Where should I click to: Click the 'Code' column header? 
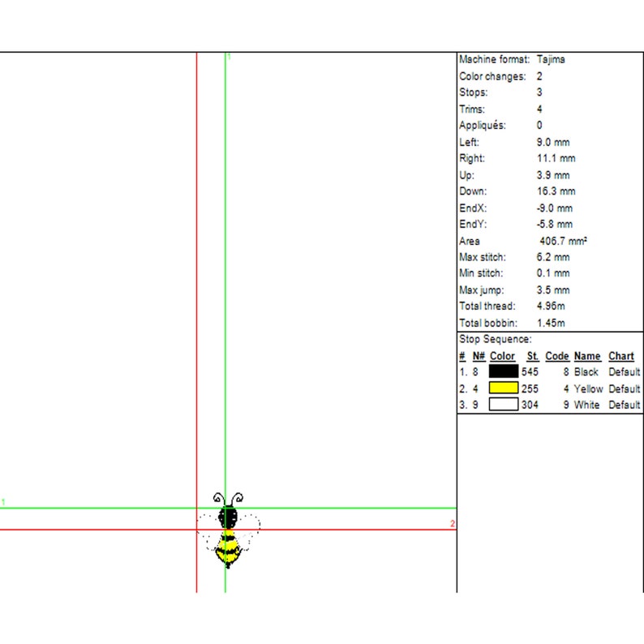[x=557, y=356]
